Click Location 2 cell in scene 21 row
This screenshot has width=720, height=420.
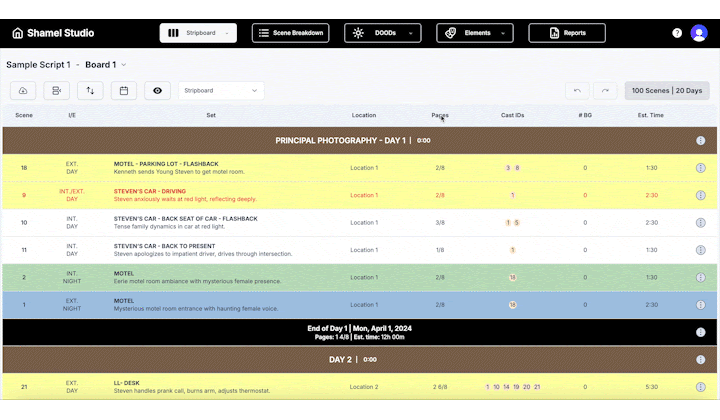(x=364, y=387)
